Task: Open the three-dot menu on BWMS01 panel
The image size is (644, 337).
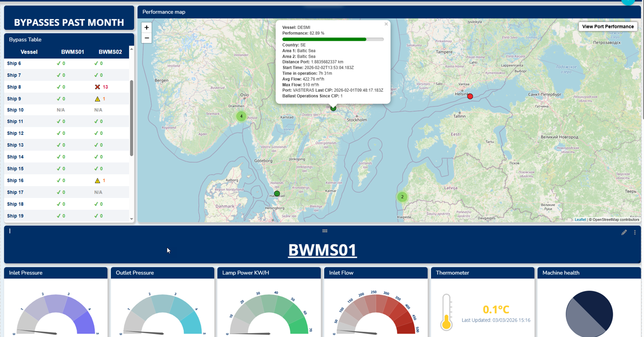Action: click(635, 232)
